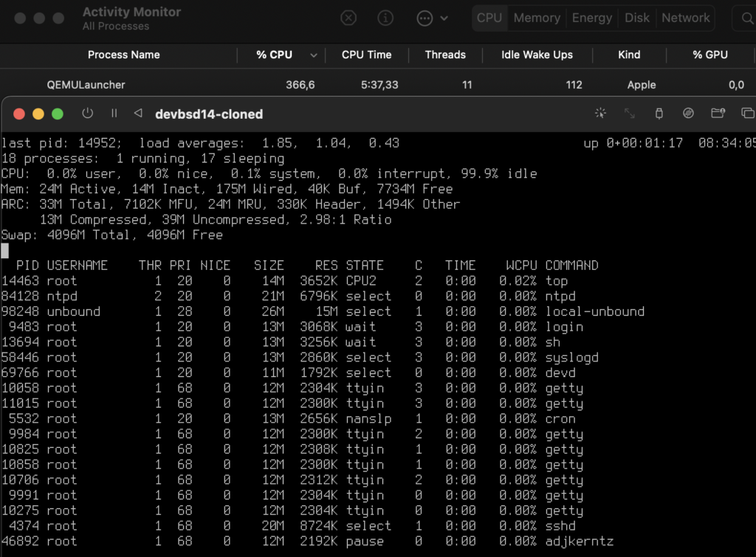Click the "up 0+00:01:17" uptime text
This screenshot has width=756, height=557.
pos(633,143)
